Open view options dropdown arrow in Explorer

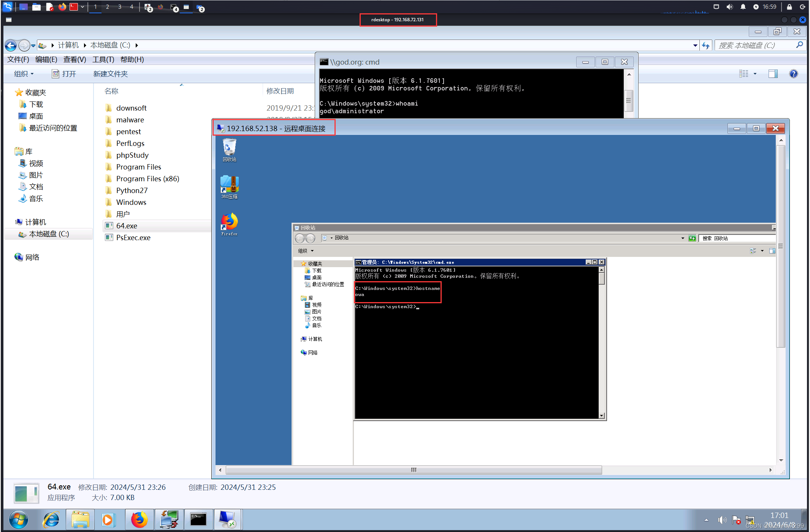755,74
